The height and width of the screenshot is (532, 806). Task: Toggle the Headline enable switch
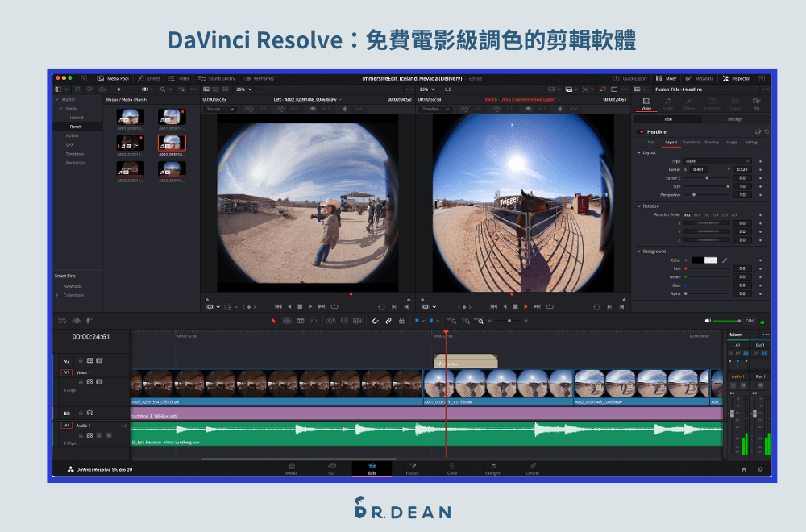click(x=641, y=132)
